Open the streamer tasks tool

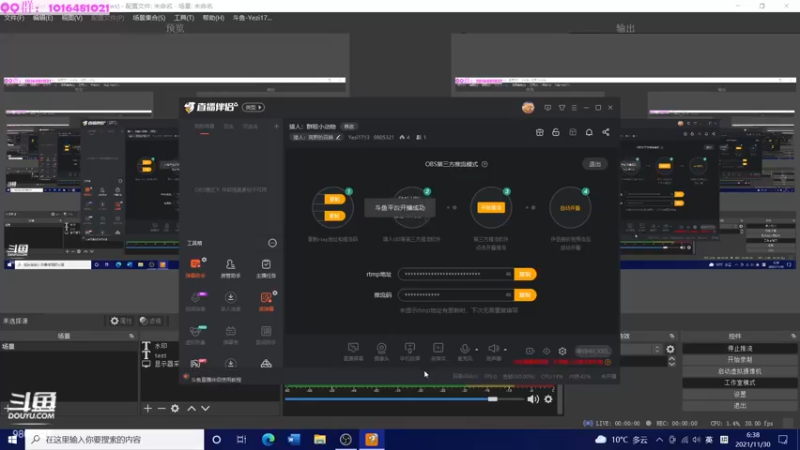click(266, 267)
